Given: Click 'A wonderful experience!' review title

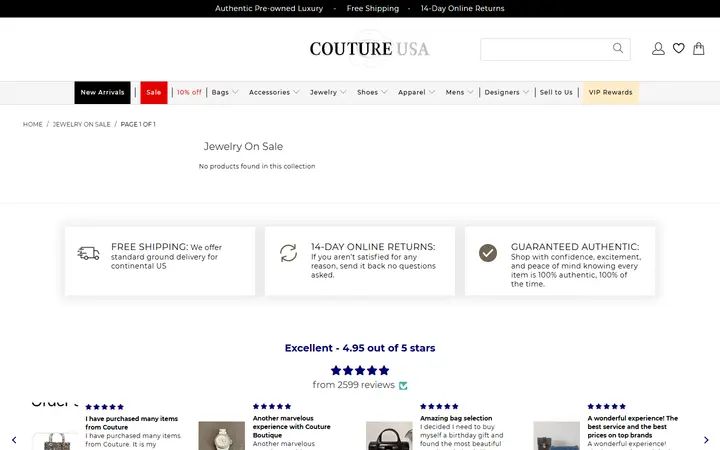Looking at the screenshot, I should (633, 427).
